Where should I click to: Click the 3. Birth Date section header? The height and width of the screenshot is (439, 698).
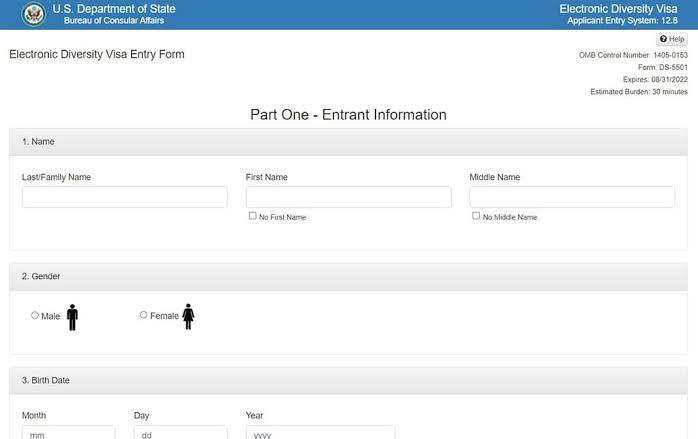[x=46, y=380]
